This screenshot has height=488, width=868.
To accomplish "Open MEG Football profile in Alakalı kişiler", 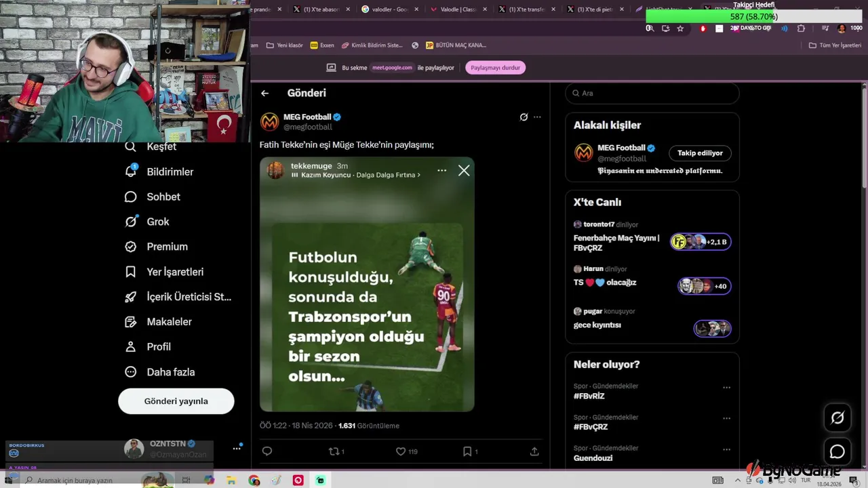I will 621,148.
